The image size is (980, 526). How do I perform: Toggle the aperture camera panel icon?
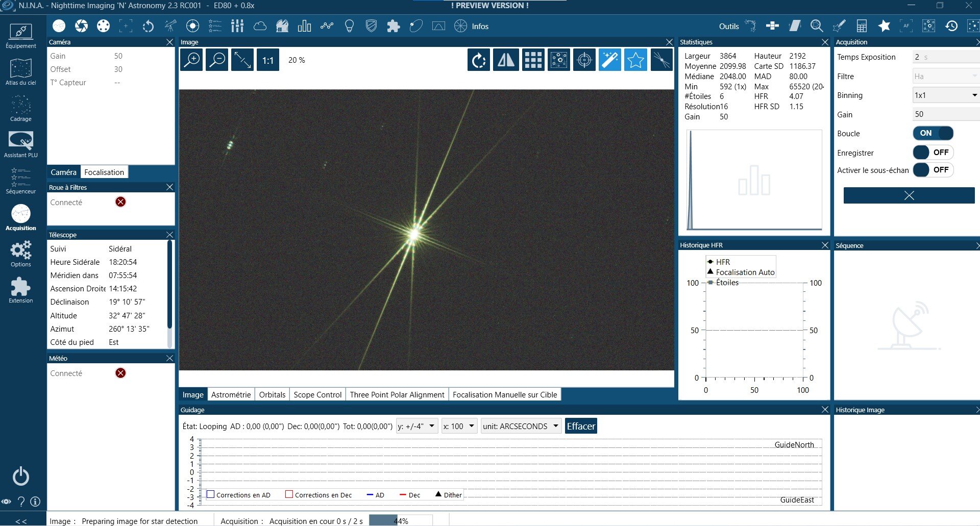click(x=81, y=26)
